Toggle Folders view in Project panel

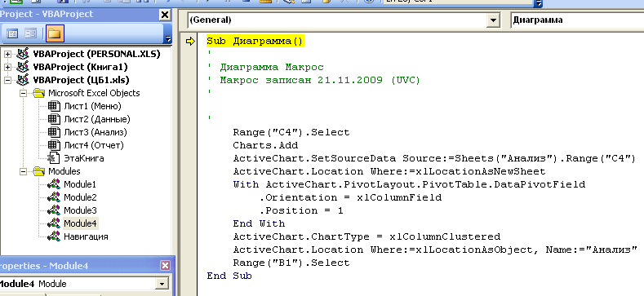pyautogui.click(x=55, y=33)
